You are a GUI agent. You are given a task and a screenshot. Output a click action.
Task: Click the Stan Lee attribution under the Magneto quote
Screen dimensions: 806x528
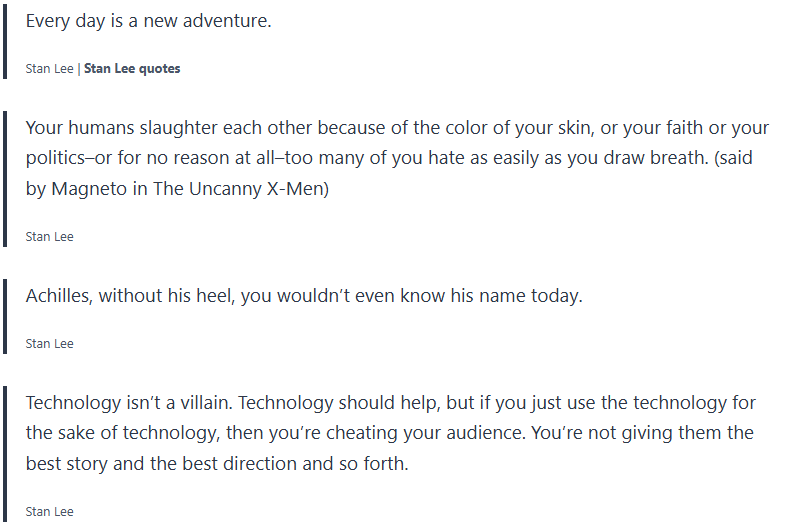tap(49, 237)
